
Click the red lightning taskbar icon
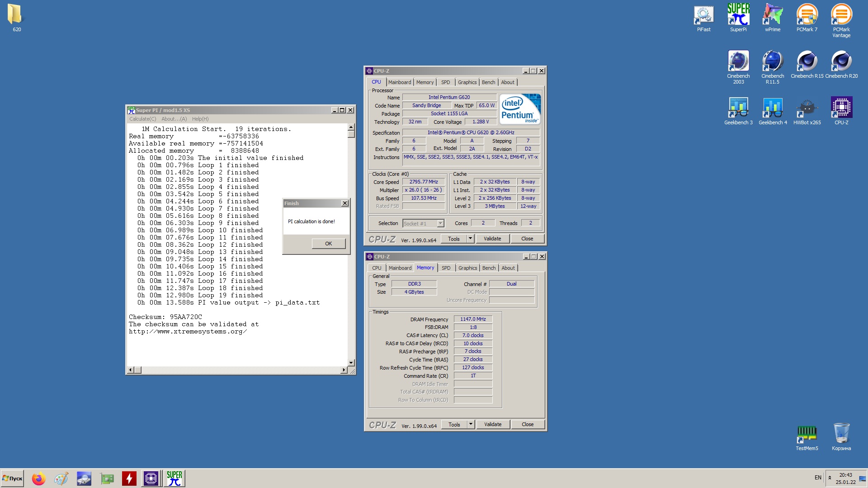point(129,479)
